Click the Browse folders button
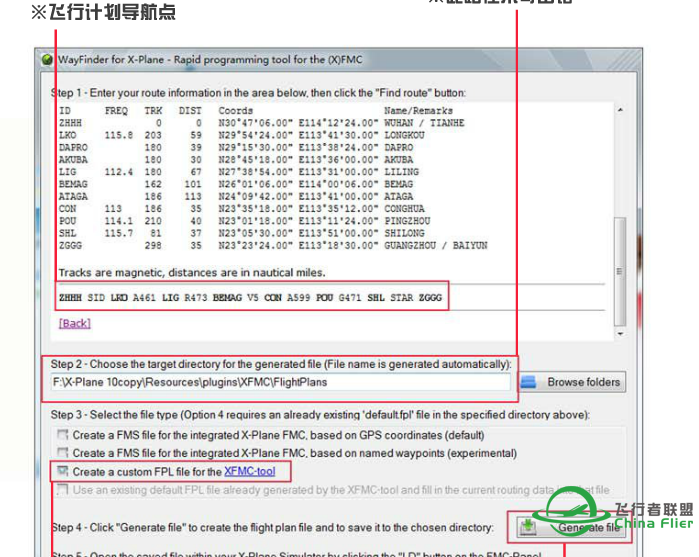Image resolution: width=699 pixels, height=557 pixels. [x=573, y=382]
